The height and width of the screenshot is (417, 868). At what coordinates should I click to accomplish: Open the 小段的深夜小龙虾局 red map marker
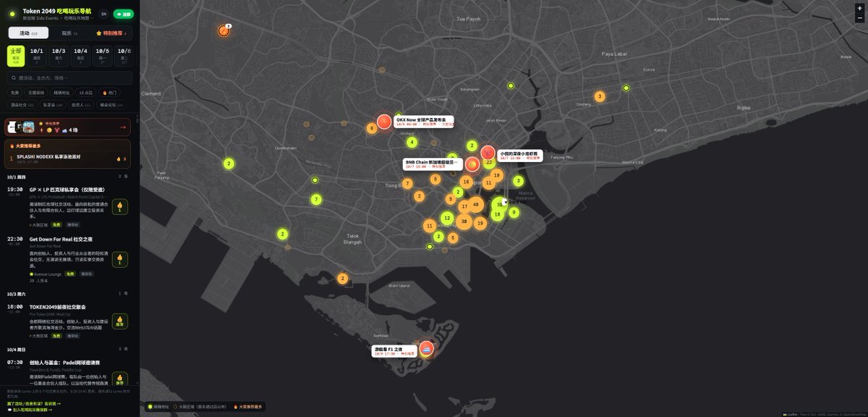tap(488, 153)
